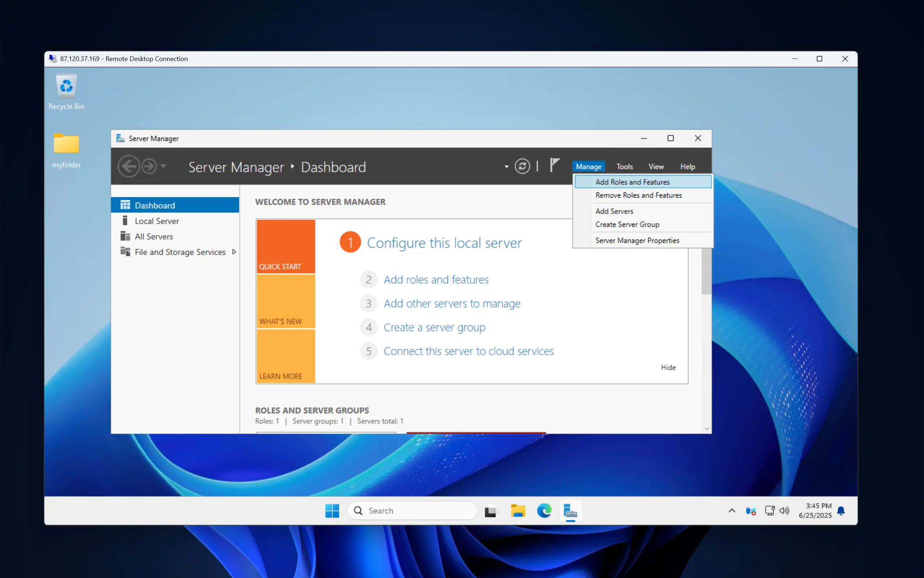
Task: Select the WHAT'S NEW tile
Action: [x=286, y=301]
